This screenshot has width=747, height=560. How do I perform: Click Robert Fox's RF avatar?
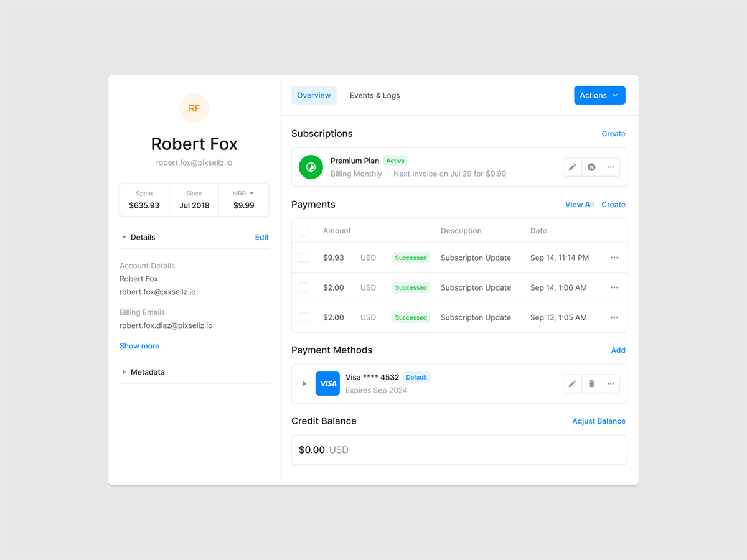[194, 108]
